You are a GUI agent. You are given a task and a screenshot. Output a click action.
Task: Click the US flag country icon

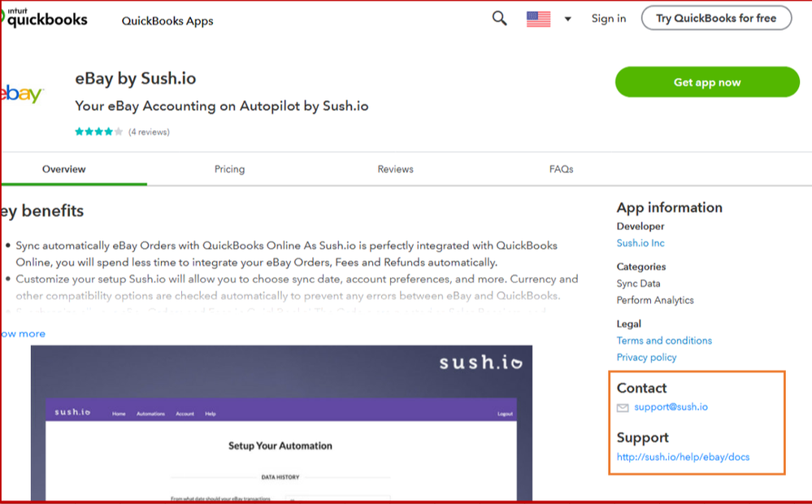538,19
